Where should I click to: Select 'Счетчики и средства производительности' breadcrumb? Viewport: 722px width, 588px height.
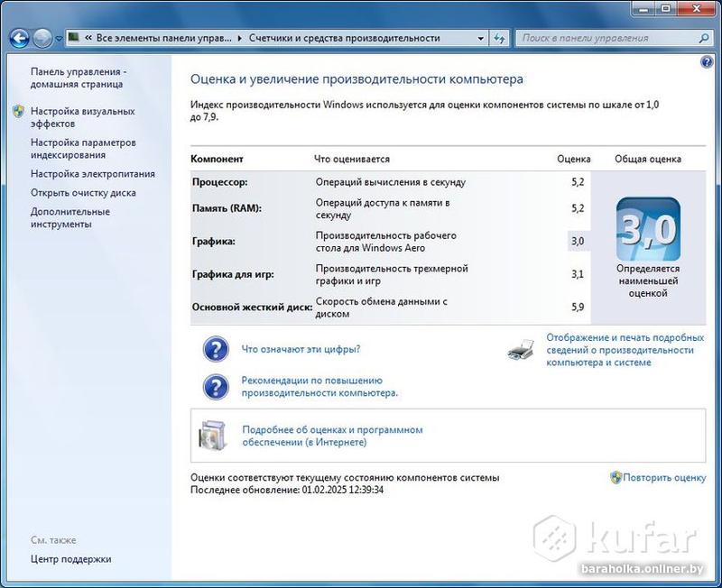[345, 38]
